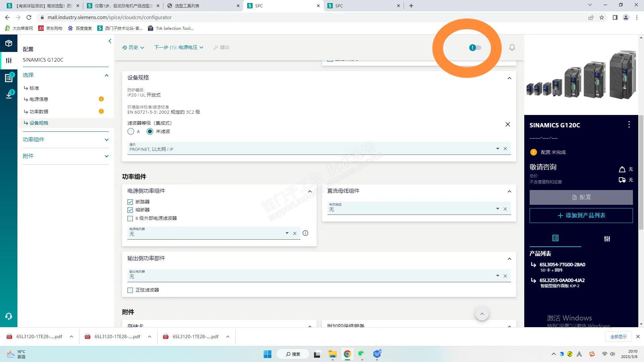Click the info icon beside 电源电抗器

305,233
